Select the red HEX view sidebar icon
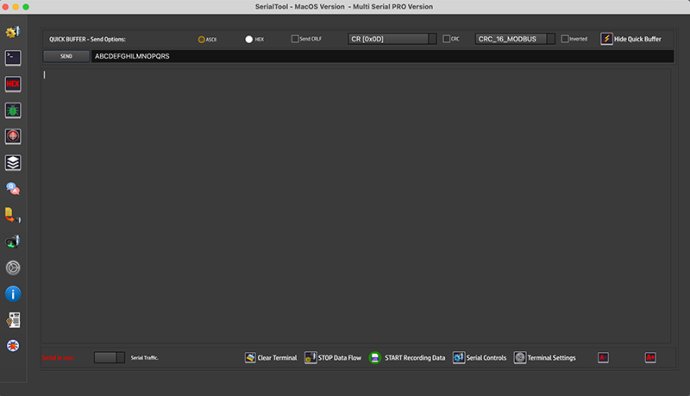Screen dimensions: 690x396 point(13,84)
